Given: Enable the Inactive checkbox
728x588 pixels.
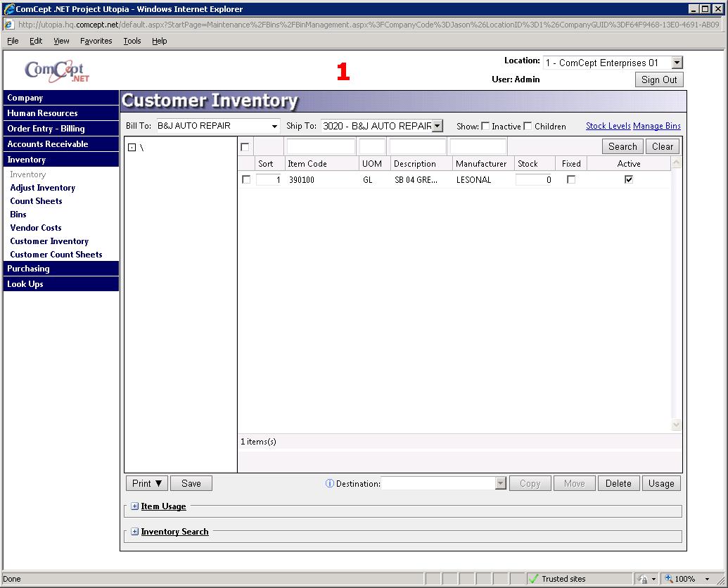Looking at the screenshot, I should point(485,127).
